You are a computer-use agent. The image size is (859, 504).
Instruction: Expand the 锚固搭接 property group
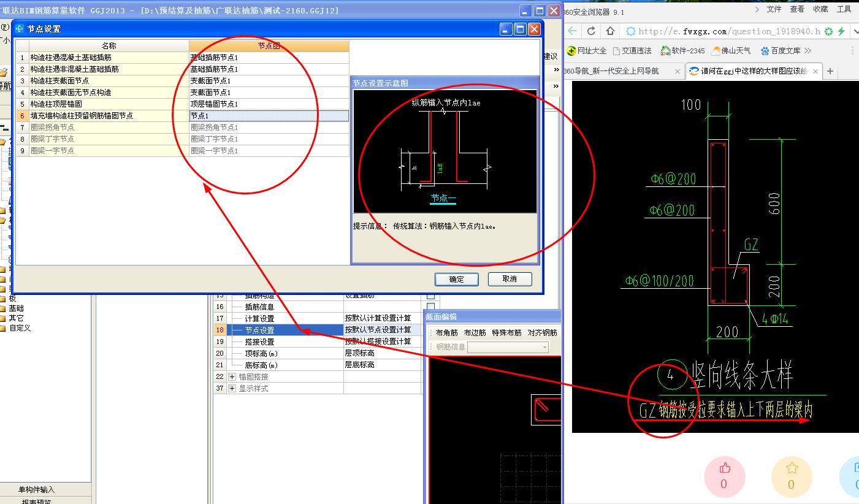pyautogui.click(x=232, y=377)
